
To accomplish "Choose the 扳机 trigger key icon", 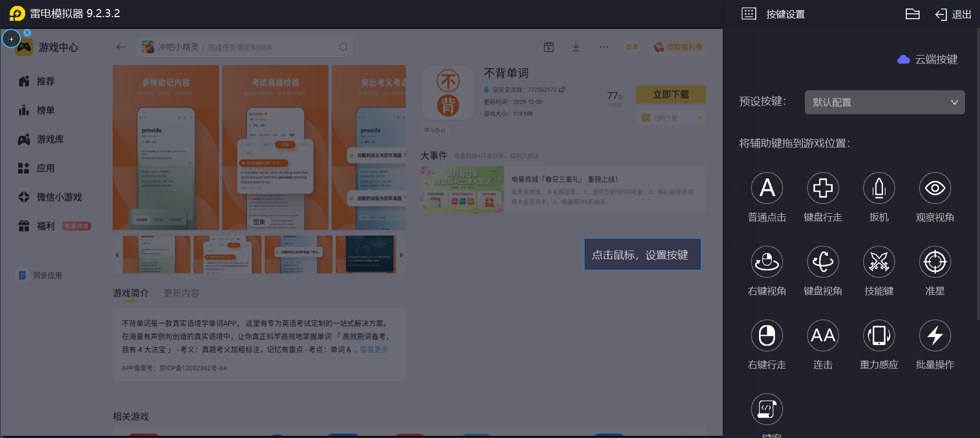I will click(x=879, y=188).
